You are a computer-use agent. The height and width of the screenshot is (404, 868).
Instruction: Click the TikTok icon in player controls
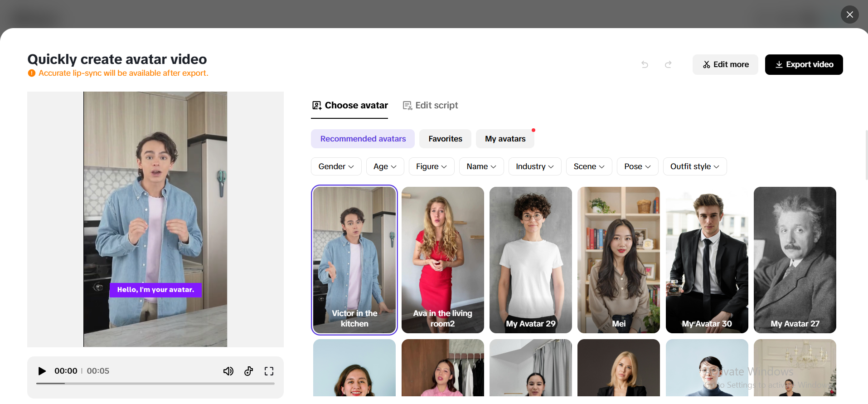tap(248, 371)
